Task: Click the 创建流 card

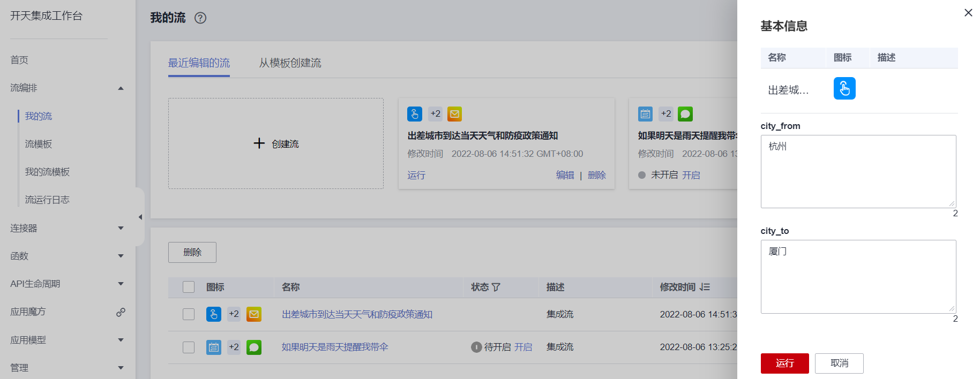Action: [276, 143]
